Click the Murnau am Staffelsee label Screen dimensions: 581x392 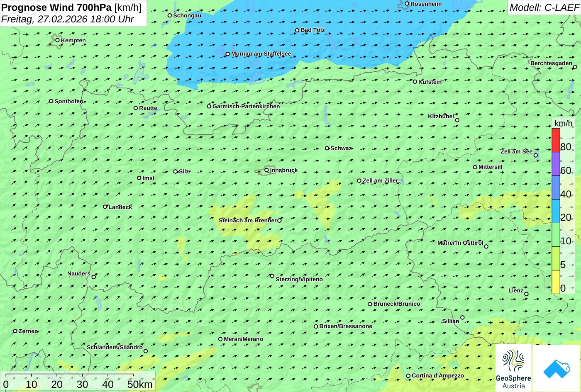point(261,54)
